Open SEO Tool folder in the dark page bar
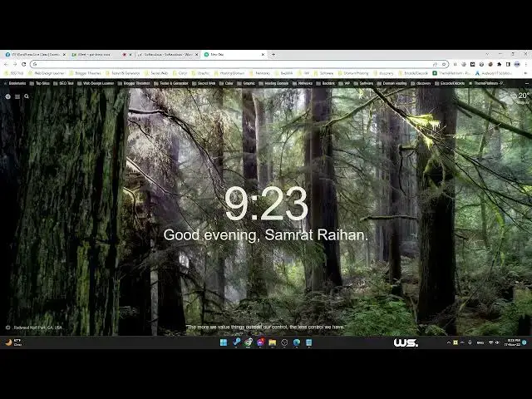 64,83
